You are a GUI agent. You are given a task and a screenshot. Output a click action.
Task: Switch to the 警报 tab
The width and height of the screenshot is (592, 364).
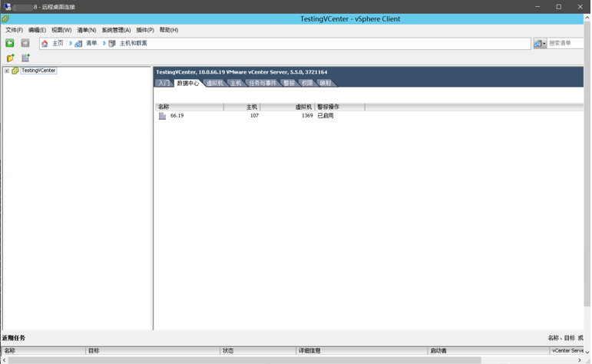click(289, 83)
